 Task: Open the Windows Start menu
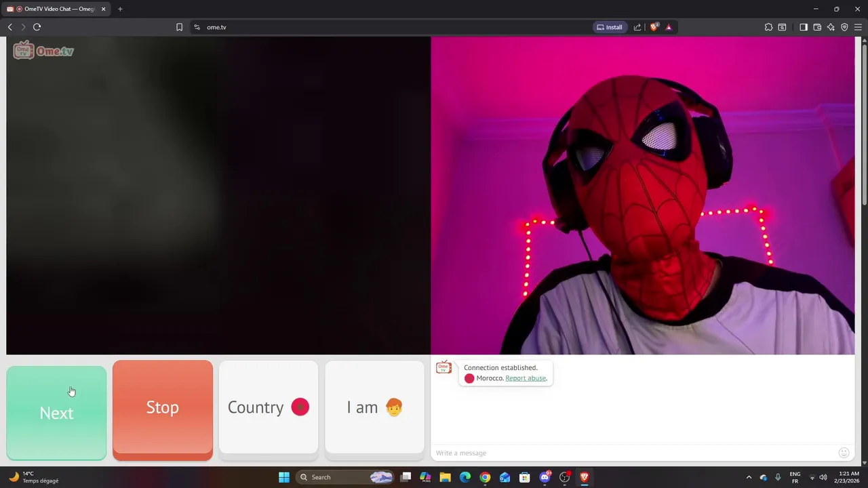click(284, 477)
